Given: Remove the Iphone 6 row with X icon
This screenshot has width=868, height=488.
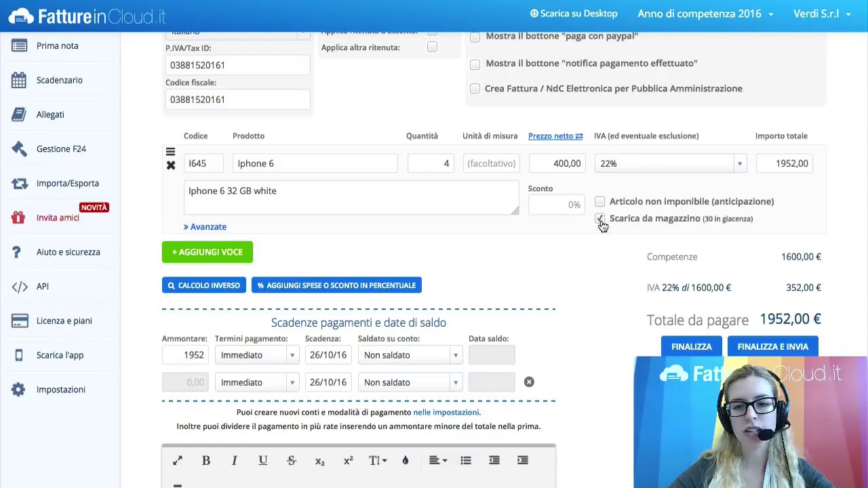Looking at the screenshot, I should click(171, 165).
